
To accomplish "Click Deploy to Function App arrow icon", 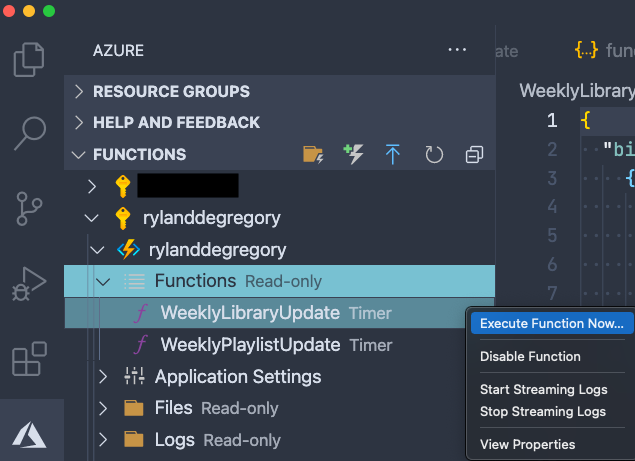I will [x=392, y=154].
